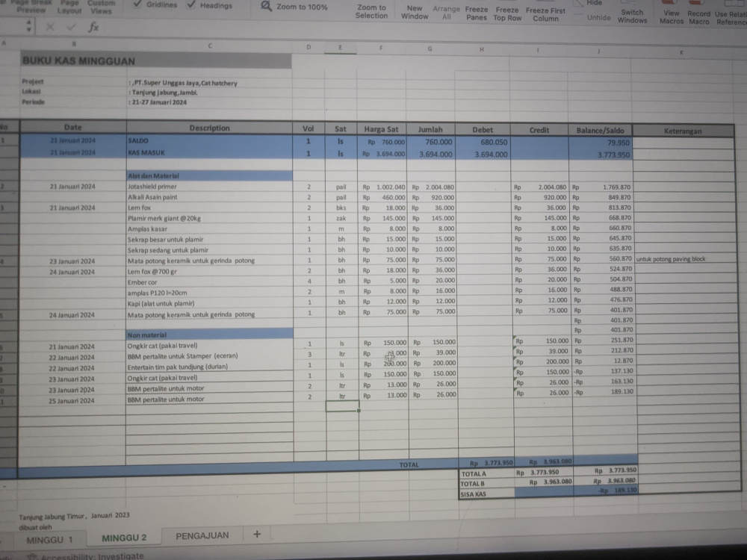Select the SALDO description cell

[210, 140]
